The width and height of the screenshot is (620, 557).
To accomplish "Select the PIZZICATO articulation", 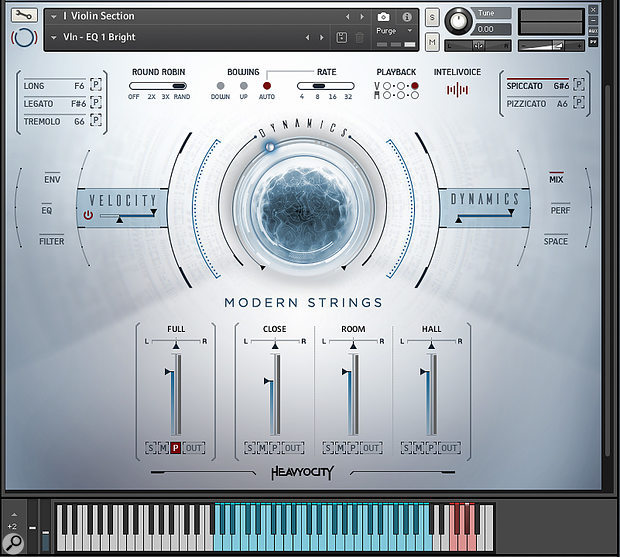I will [538, 104].
